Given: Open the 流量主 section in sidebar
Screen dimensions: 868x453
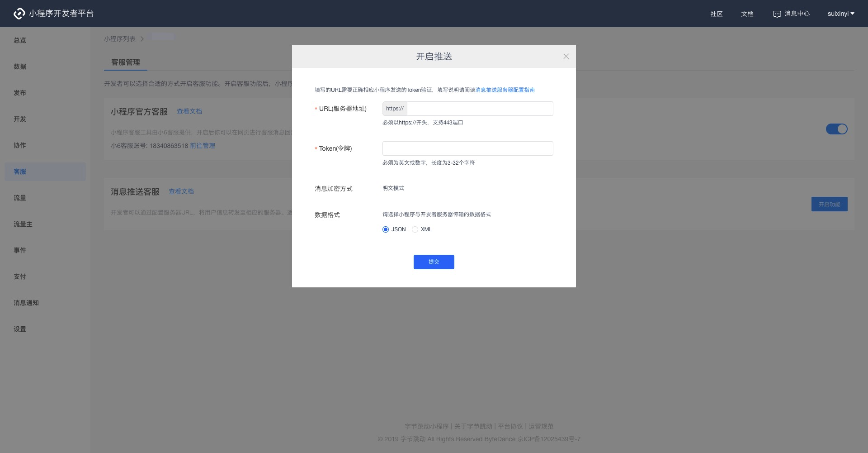Looking at the screenshot, I should (23, 224).
